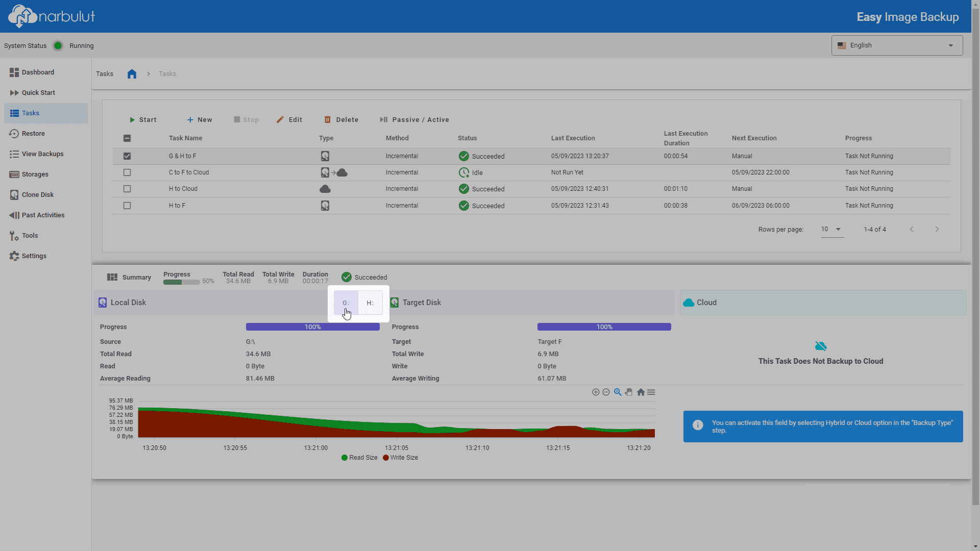This screenshot has width=980, height=551.
Task: Click the Delete trash icon
Action: [328, 120]
